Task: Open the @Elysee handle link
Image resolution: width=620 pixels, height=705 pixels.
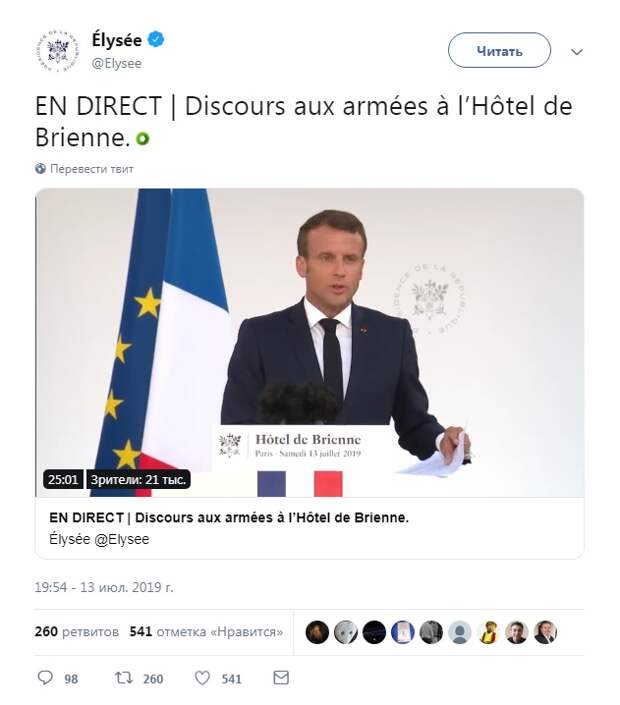Action: coord(116,63)
